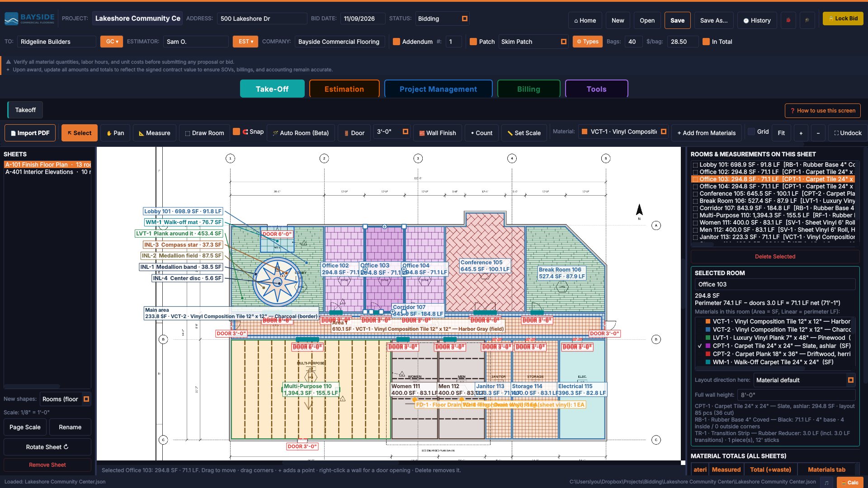Screen dimensions: 868x488
Task: Start the Draw Room tool
Action: click(204, 133)
